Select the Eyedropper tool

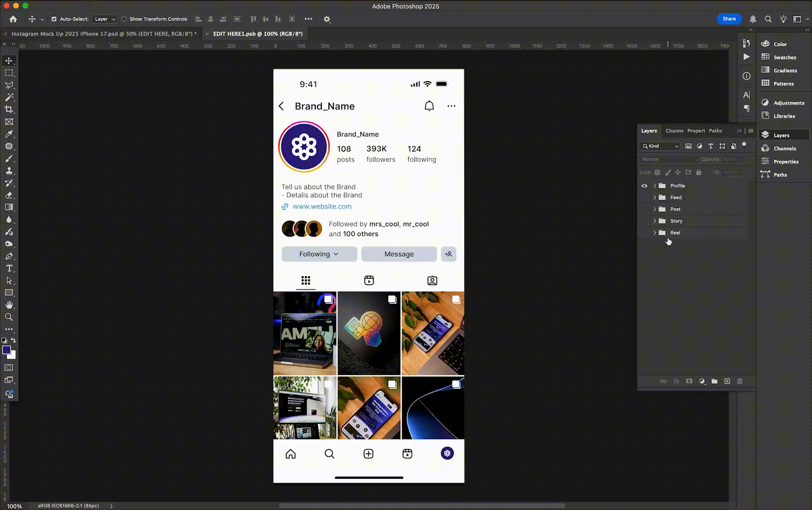point(9,134)
